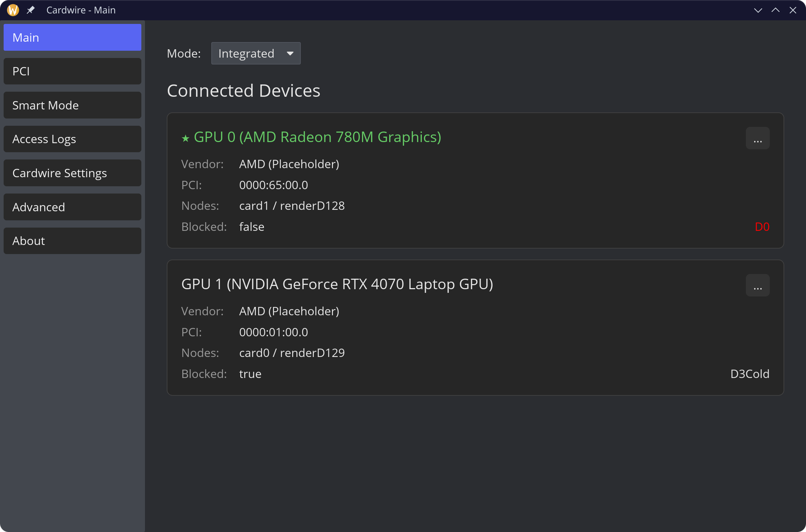Click Blocked value true for GPU 1
The width and height of the screenshot is (806, 532).
click(250, 374)
